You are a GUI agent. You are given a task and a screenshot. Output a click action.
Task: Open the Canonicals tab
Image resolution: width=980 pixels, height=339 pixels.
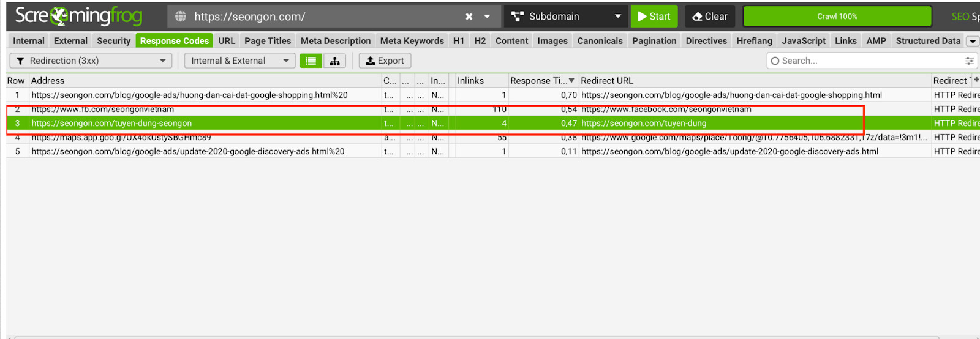click(600, 41)
